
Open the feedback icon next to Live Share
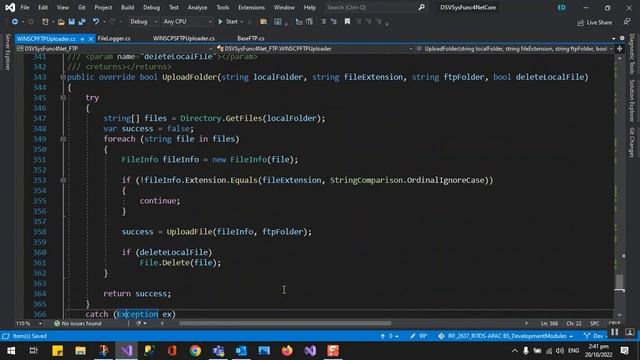pyautogui.click(x=627, y=22)
